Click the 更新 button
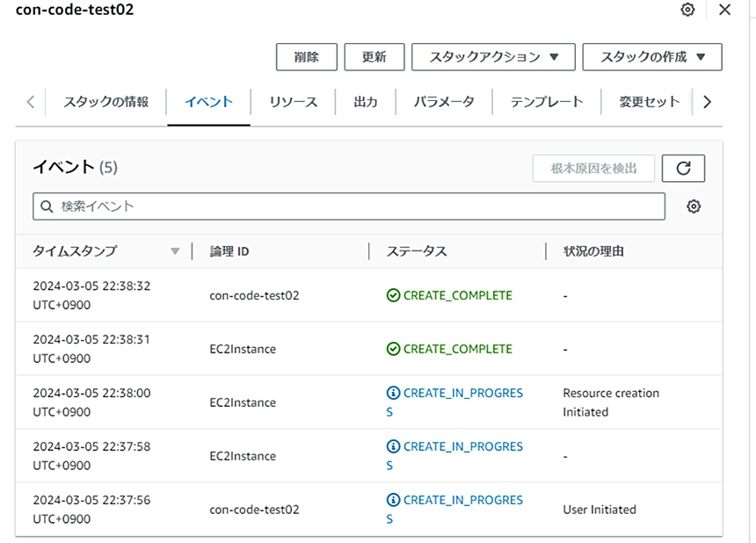This screenshot has height=543, width=756. [x=374, y=57]
